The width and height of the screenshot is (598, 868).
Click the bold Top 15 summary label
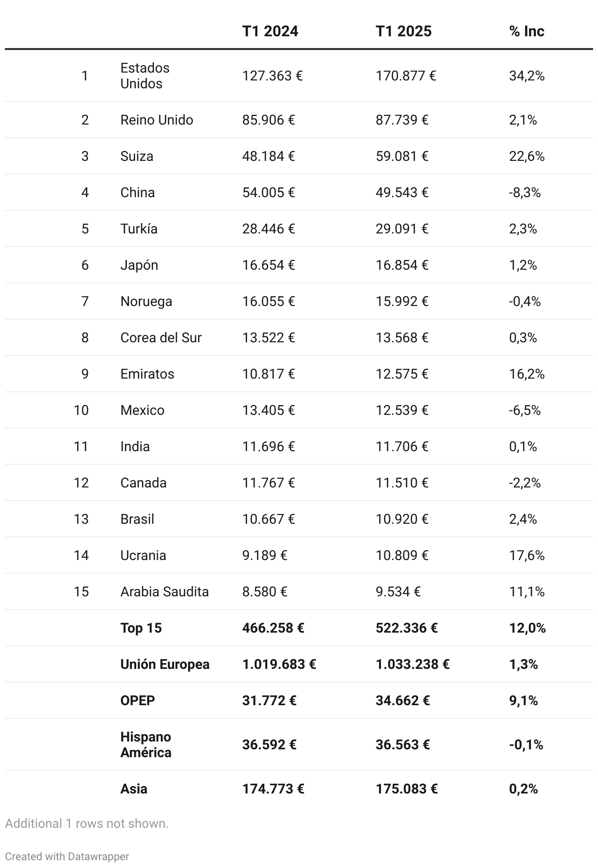click(141, 628)
